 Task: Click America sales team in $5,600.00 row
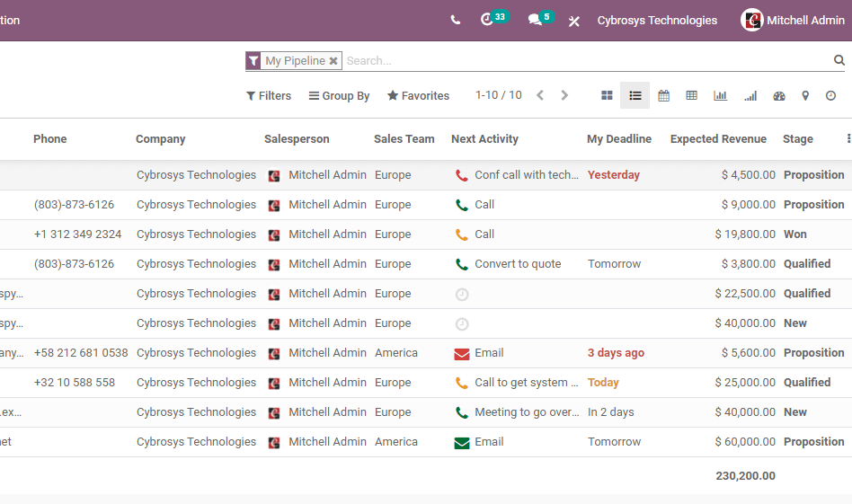[x=396, y=353]
